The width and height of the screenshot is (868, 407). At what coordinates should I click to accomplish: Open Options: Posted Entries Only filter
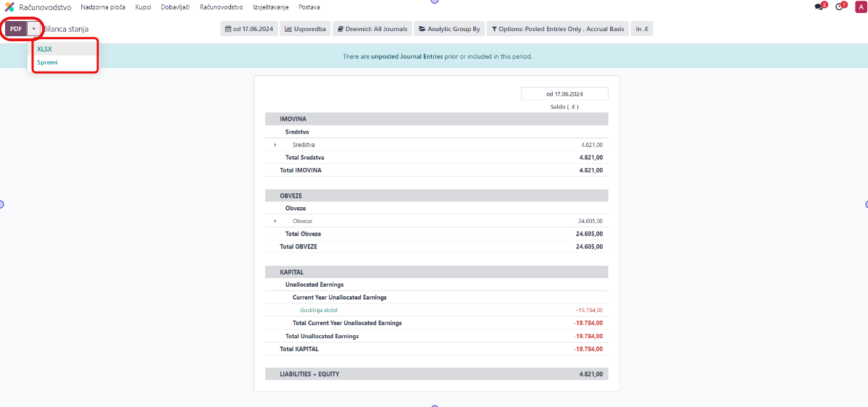coord(557,30)
